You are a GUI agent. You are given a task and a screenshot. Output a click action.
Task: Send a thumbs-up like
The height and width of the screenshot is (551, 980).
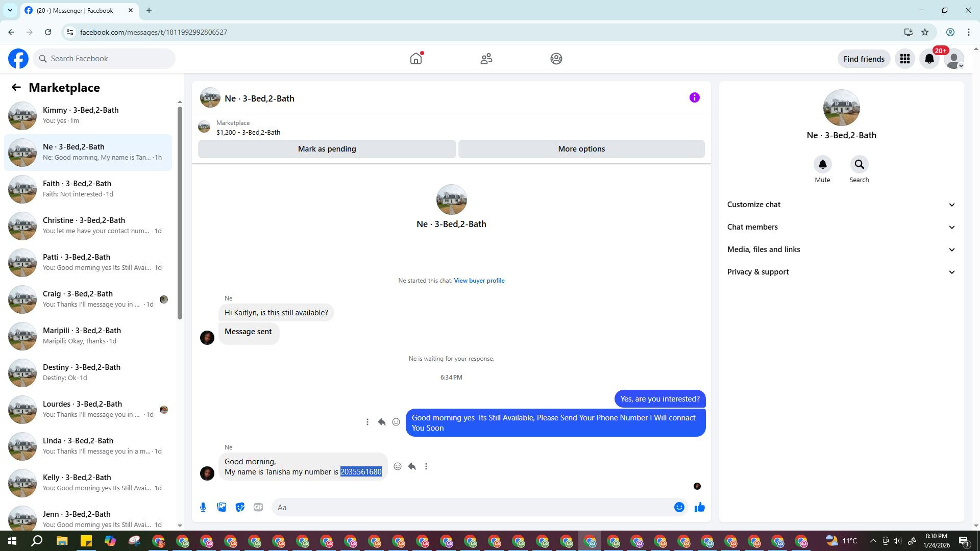(x=699, y=507)
